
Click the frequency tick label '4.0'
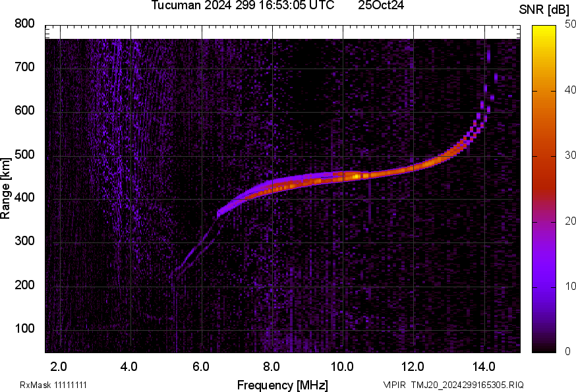click(x=129, y=367)
